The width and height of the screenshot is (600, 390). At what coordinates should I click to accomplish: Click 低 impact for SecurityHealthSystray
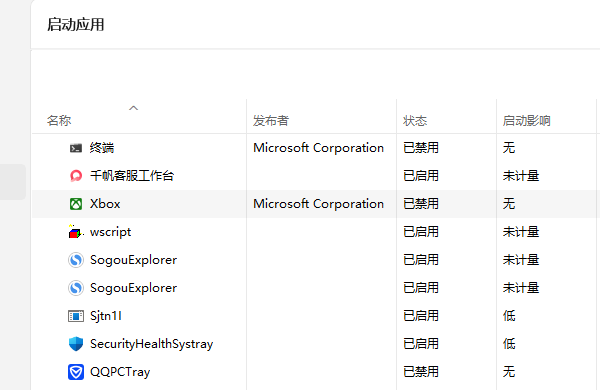(509, 344)
